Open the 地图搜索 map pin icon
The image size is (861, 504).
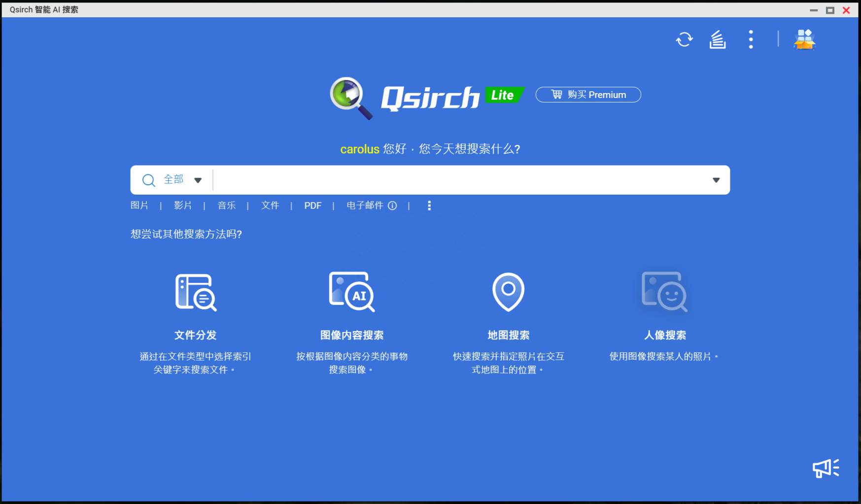click(x=508, y=292)
